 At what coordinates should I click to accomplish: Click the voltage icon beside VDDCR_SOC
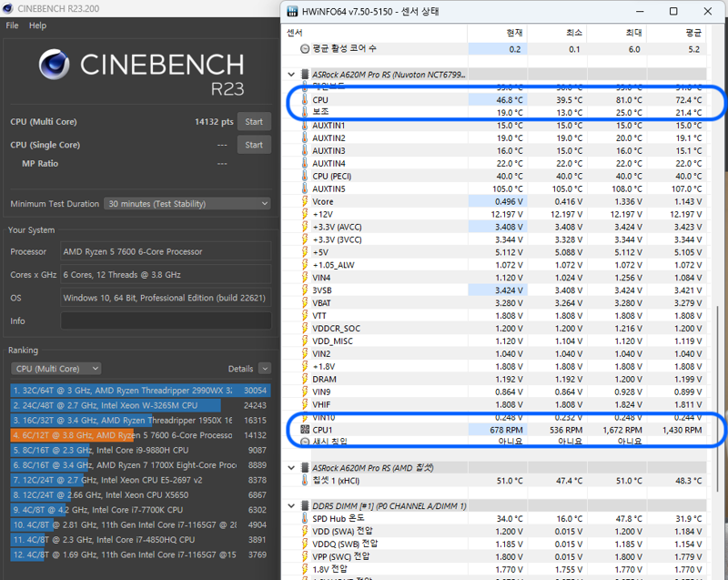[305, 328]
